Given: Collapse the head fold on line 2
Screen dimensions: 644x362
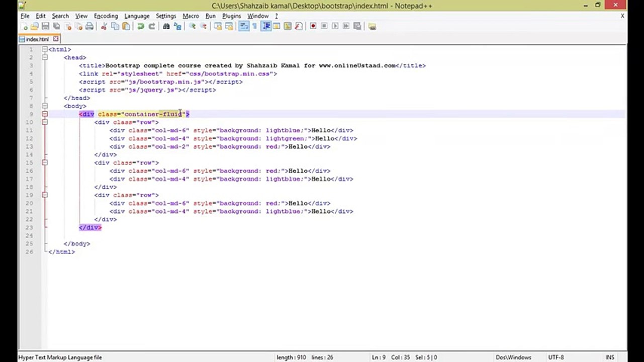Looking at the screenshot, I should click(45, 57).
